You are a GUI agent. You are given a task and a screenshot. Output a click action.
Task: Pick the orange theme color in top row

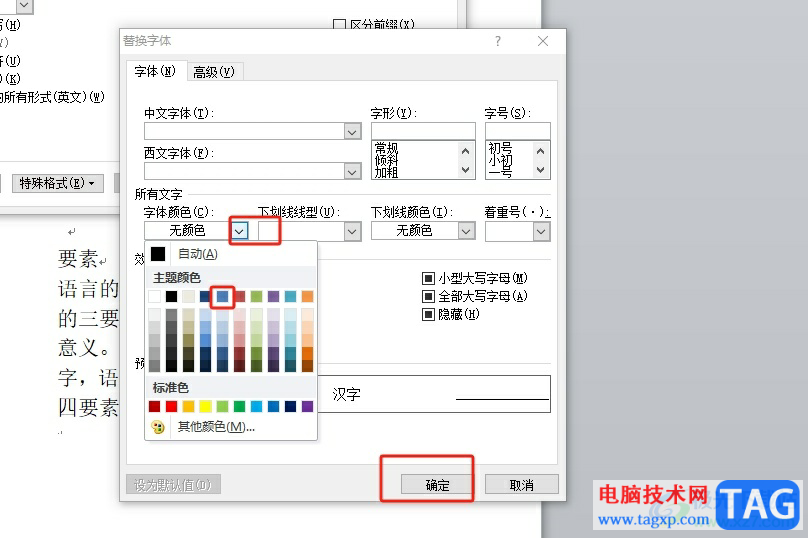[308, 296]
